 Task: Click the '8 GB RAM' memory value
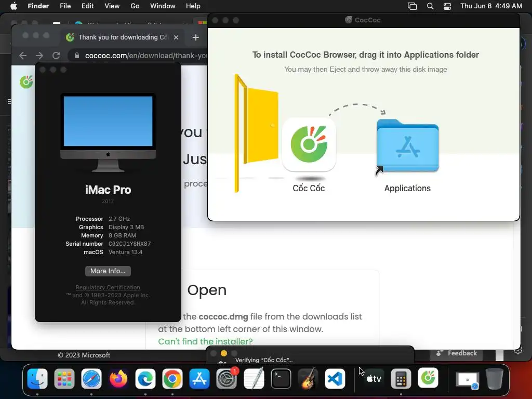coord(122,235)
